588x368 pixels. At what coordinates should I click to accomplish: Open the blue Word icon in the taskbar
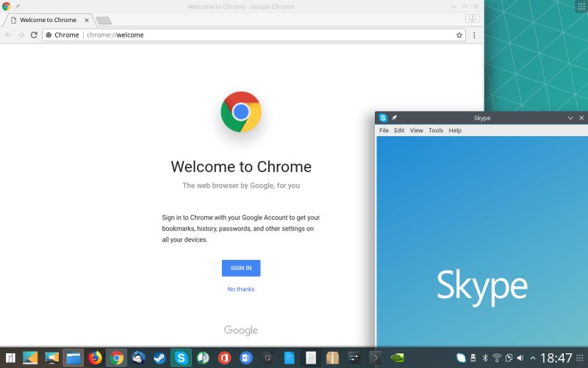(246, 358)
